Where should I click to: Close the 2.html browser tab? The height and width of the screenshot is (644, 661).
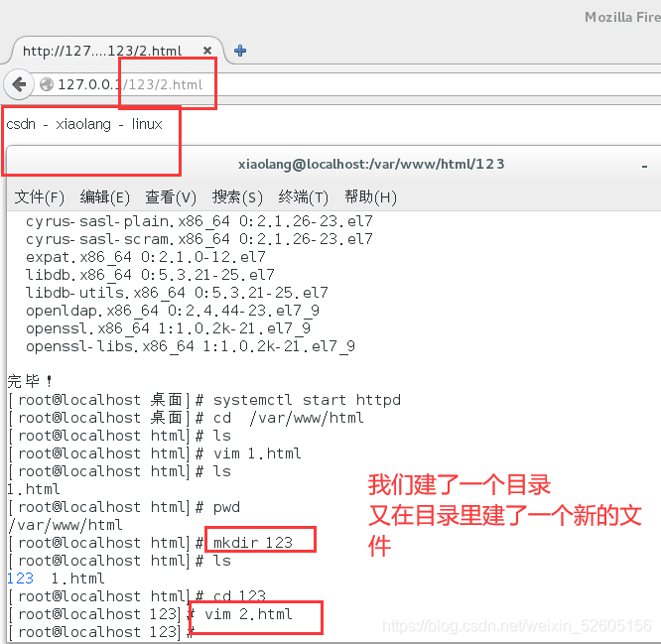coord(207,51)
